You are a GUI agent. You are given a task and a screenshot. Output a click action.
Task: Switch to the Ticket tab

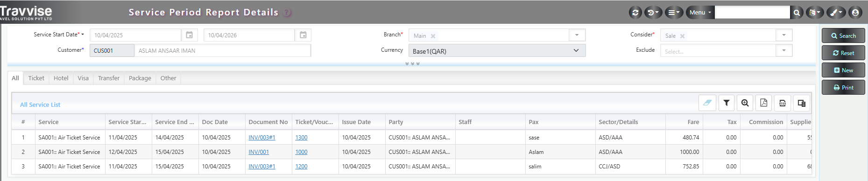(x=36, y=78)
